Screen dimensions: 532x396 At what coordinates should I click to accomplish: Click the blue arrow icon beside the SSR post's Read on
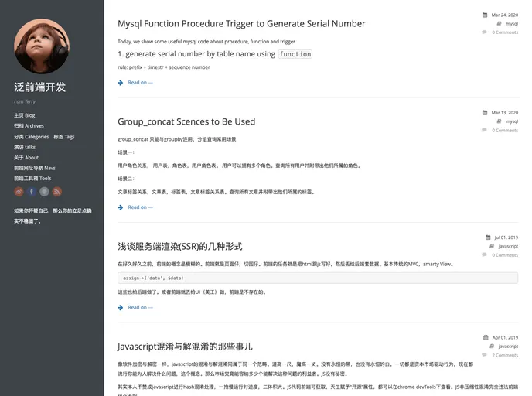click(x=121, y=307)
